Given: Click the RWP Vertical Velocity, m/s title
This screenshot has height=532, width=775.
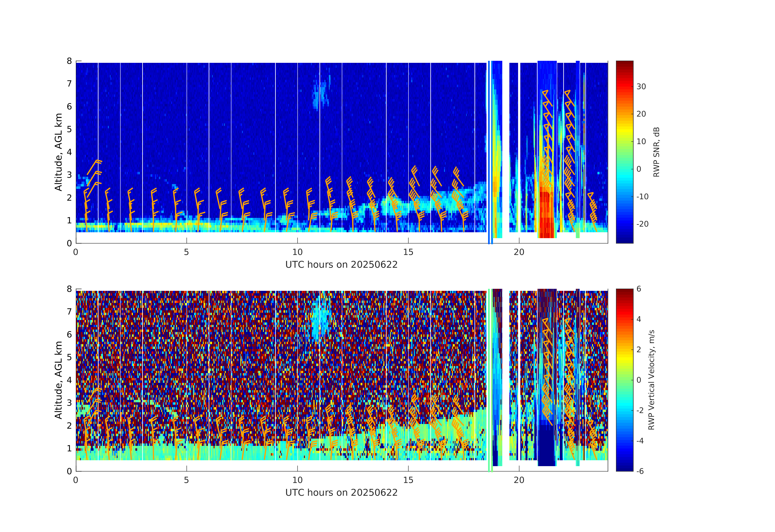Looking at the screenshot, I should pos(651,380).
